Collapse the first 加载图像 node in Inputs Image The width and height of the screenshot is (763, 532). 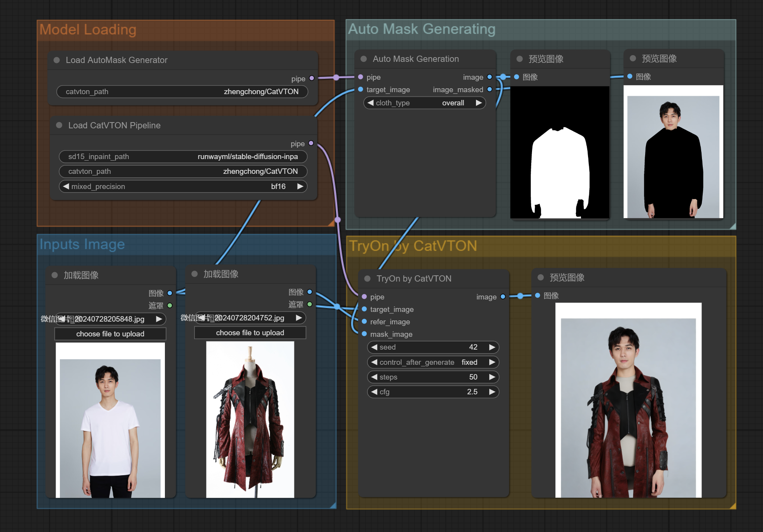[x=54, y=275]
